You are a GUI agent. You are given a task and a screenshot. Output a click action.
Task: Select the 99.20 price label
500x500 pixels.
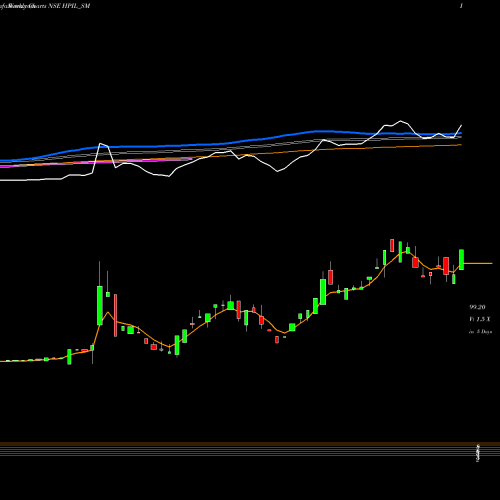tap(477, 307)
